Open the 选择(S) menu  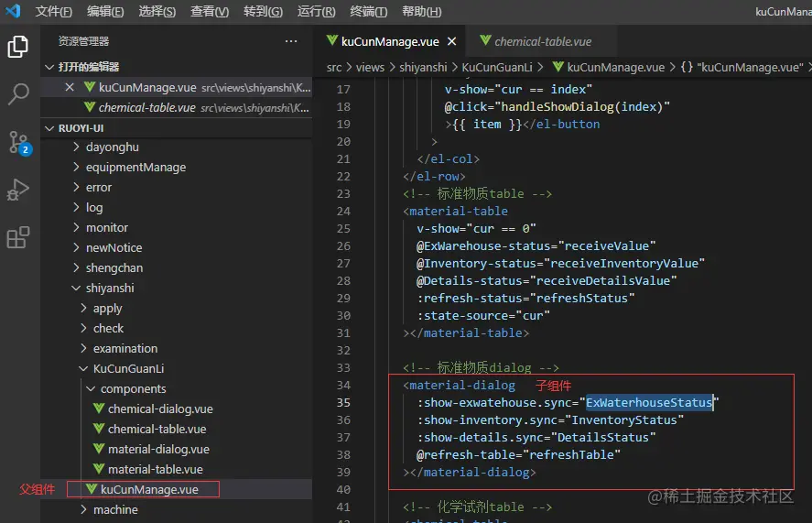tap(157, 11)
